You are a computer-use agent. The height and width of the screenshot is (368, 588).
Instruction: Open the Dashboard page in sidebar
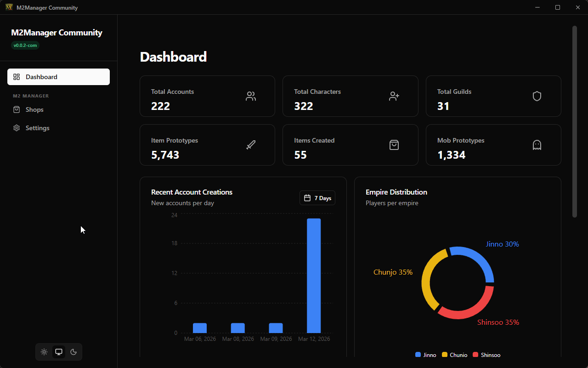(x=58, y=77)
